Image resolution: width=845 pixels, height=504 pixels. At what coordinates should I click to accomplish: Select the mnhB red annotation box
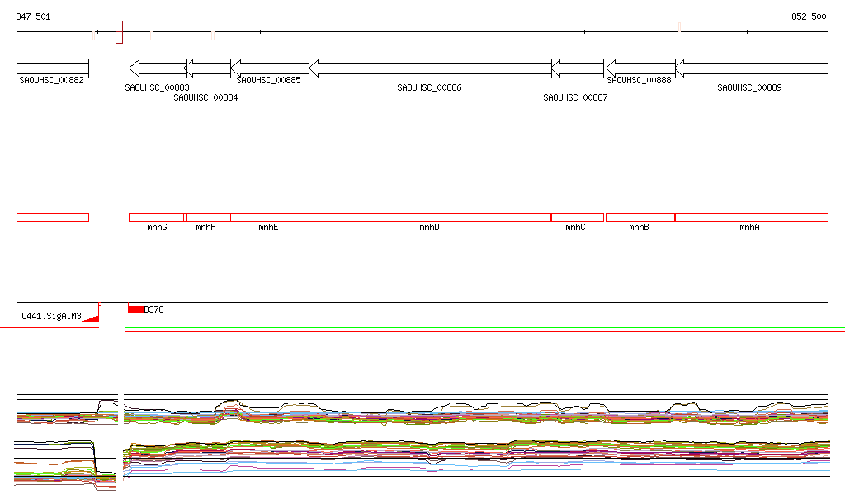(640, 217)
